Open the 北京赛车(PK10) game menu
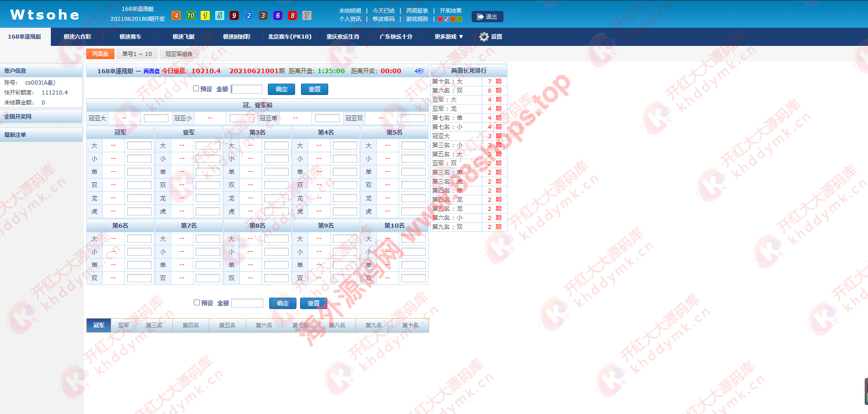 290,37
